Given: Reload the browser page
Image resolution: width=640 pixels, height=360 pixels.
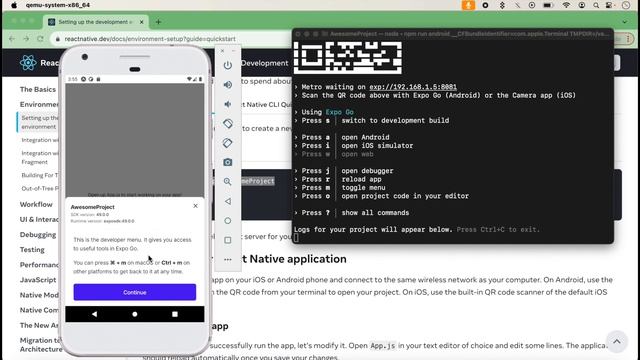Looking at the screenshot, I should (40, 39).
